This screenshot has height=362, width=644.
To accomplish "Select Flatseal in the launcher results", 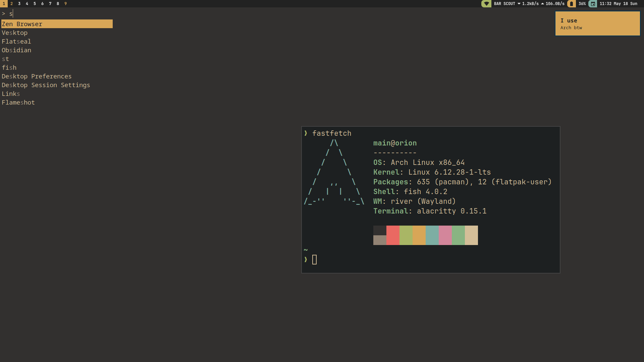I will (57, 41).
